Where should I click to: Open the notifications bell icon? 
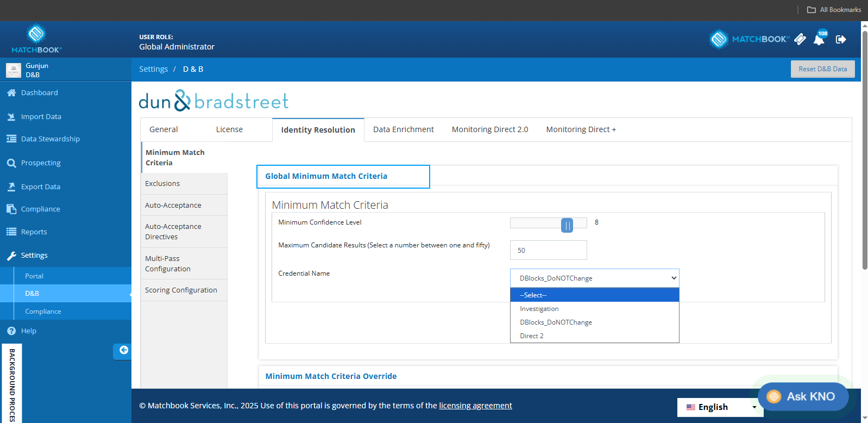pyautogui.click(x=819, y=39)
